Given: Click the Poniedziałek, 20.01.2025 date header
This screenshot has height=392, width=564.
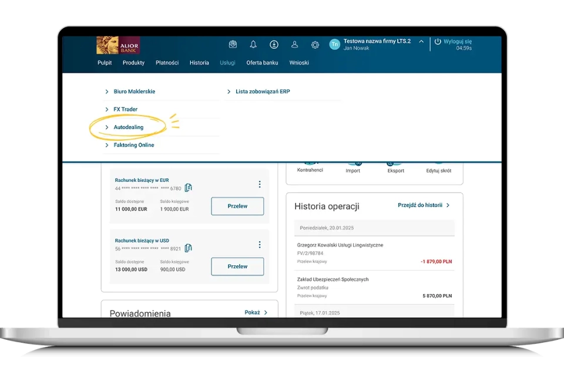Looking at the screenshot, I should pos(374,228).
